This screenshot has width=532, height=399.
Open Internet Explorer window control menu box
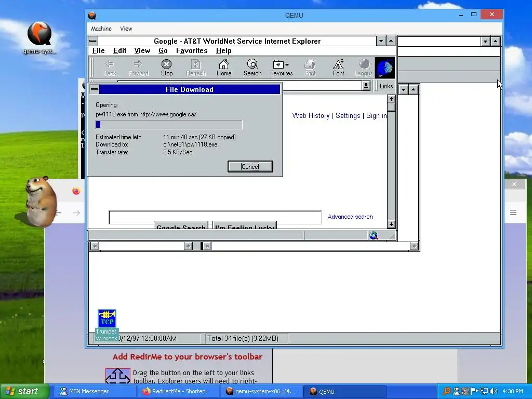[93, 41]
